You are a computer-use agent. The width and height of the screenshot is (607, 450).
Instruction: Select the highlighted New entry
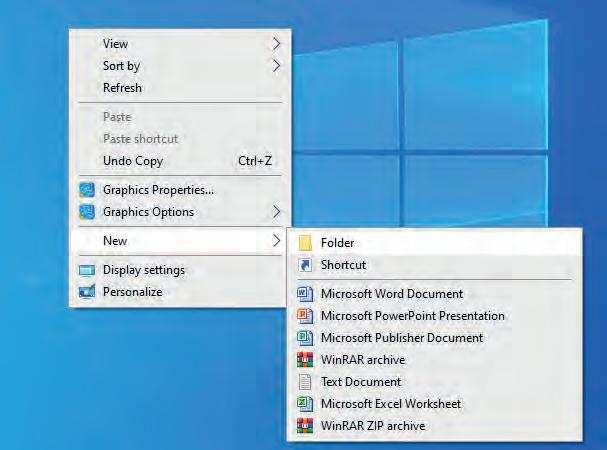click(x=180, y=241)
